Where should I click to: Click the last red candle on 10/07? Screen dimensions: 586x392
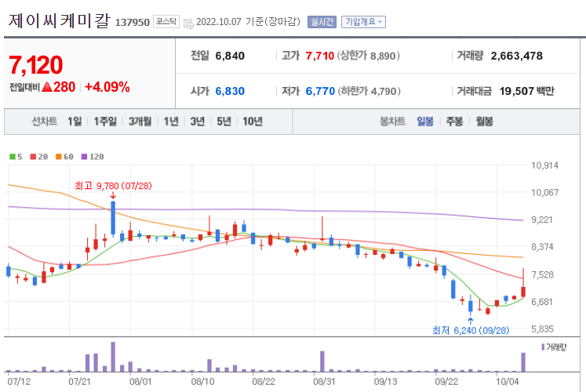tap(523, 292)
